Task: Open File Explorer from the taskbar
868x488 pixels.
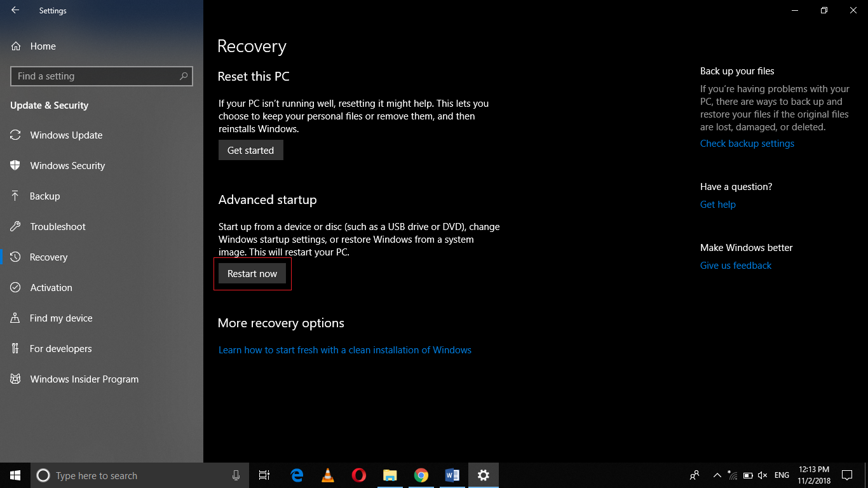Action: pos(390,475)
